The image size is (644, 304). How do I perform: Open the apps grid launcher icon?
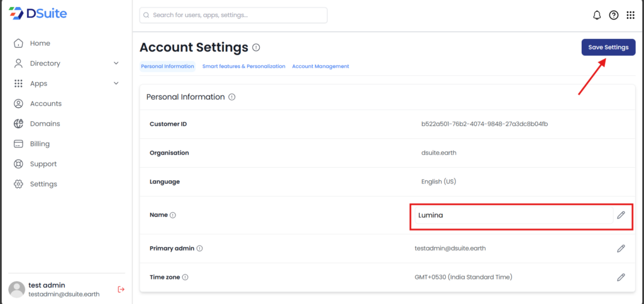[x=630, y=15]
